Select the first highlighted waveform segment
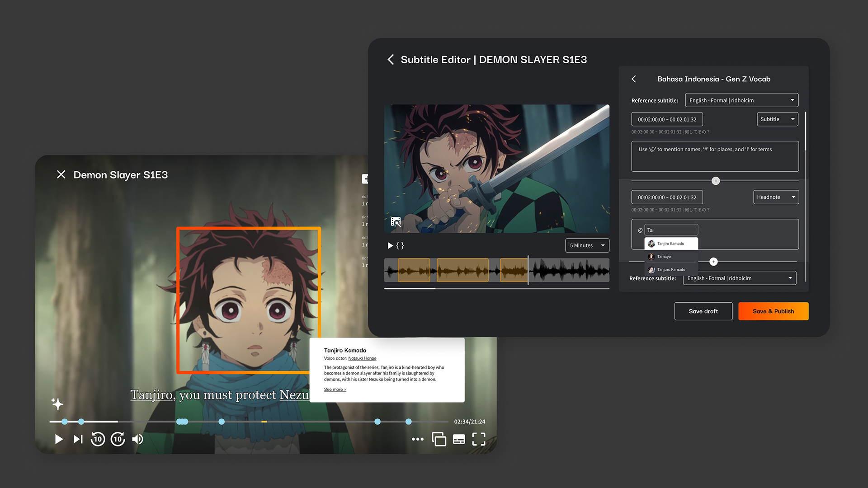Image resolution: width=868 pixels, height=488 pixels. pos(414,270)
